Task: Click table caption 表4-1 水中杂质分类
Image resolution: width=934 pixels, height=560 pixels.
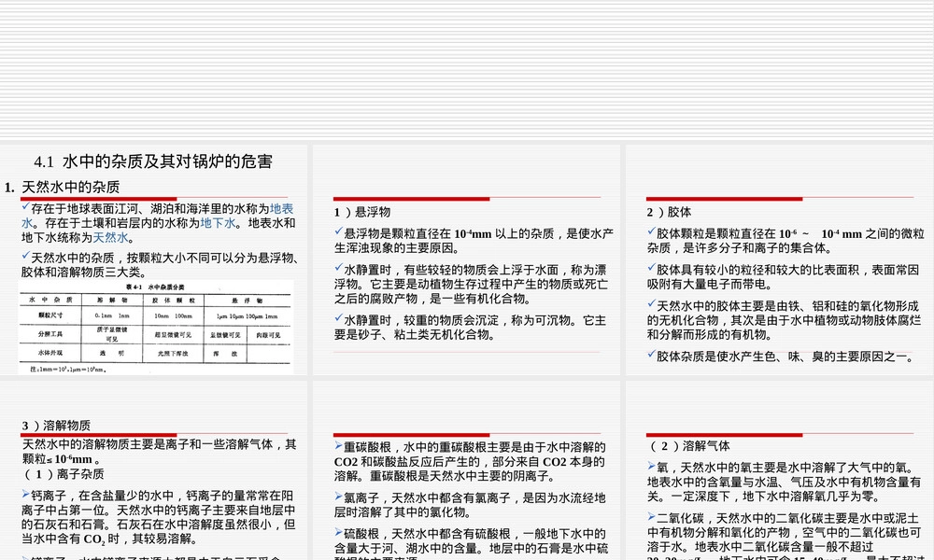Action: tap(155, 287)
